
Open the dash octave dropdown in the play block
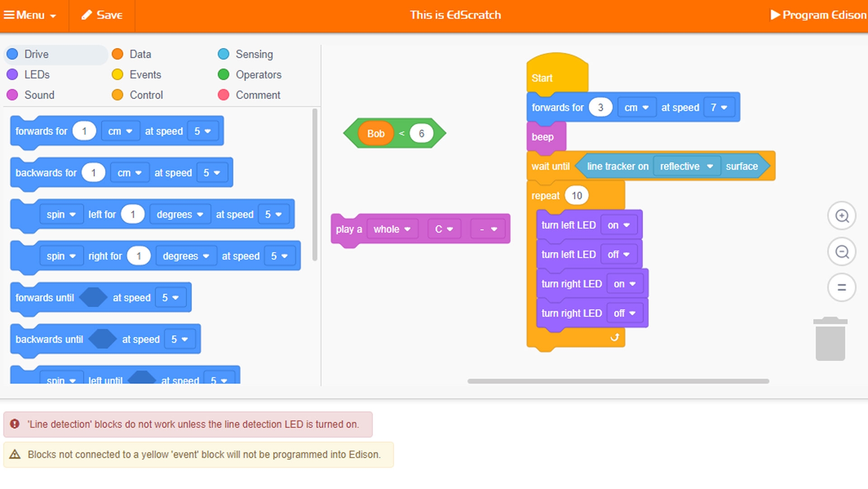(488, 229)
